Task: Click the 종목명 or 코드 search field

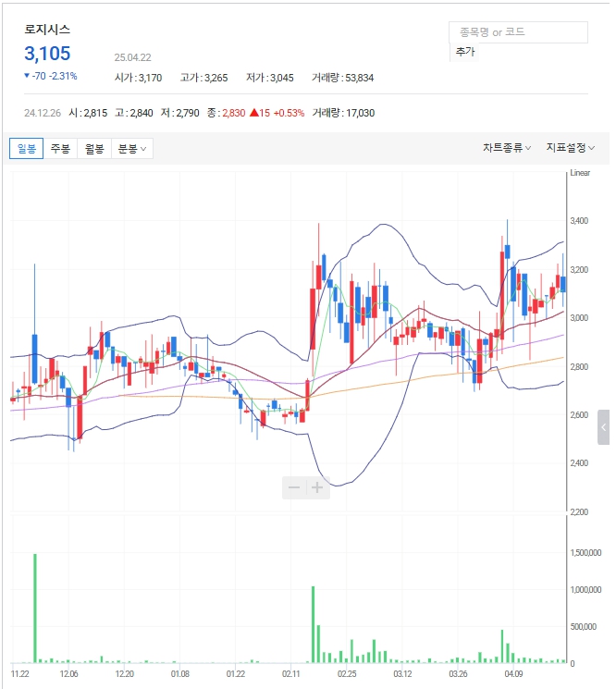Action: pos(518,32)
